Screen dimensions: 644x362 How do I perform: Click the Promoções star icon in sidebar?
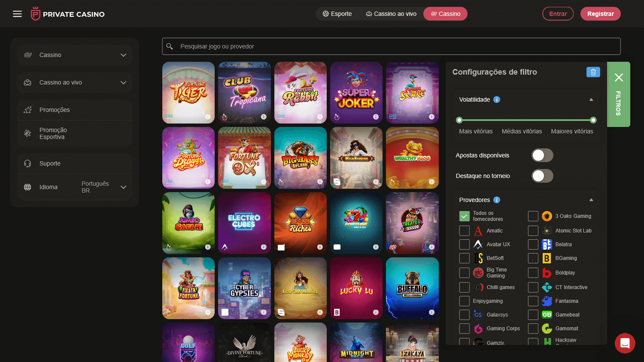tap(28, 110)
